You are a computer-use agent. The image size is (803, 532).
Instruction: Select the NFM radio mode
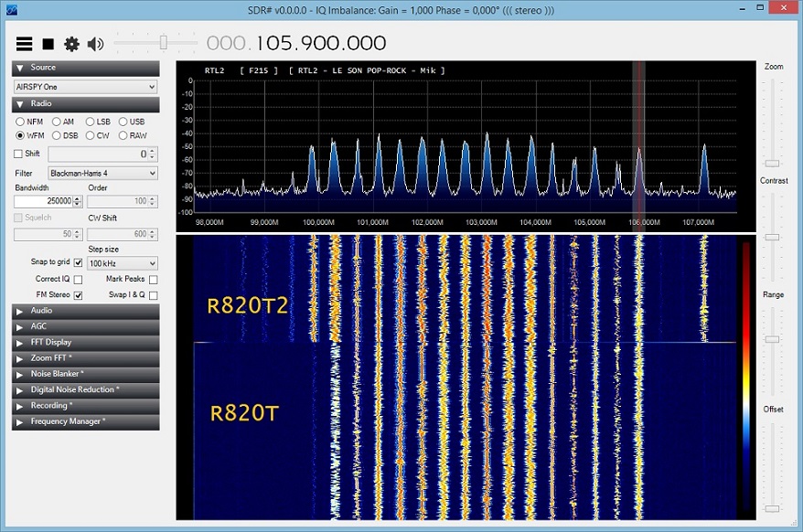coord(29,122)
